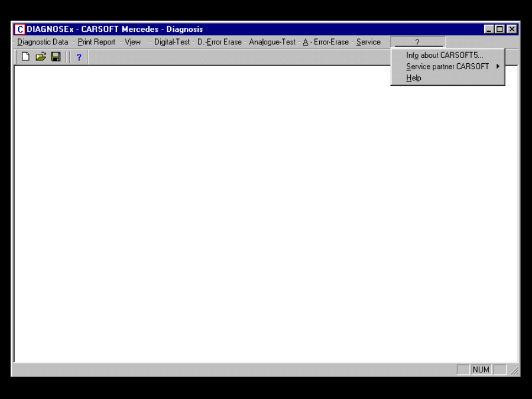Viewport: 532px width, 399px height.
Task: Click the Save floppy disk icon
Action: (x=56, y=57)
